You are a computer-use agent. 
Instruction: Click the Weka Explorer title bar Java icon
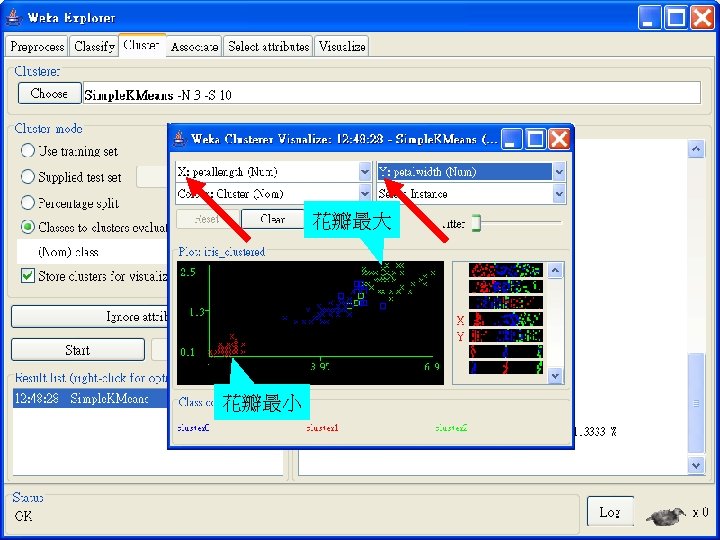(x=14, y=17)
